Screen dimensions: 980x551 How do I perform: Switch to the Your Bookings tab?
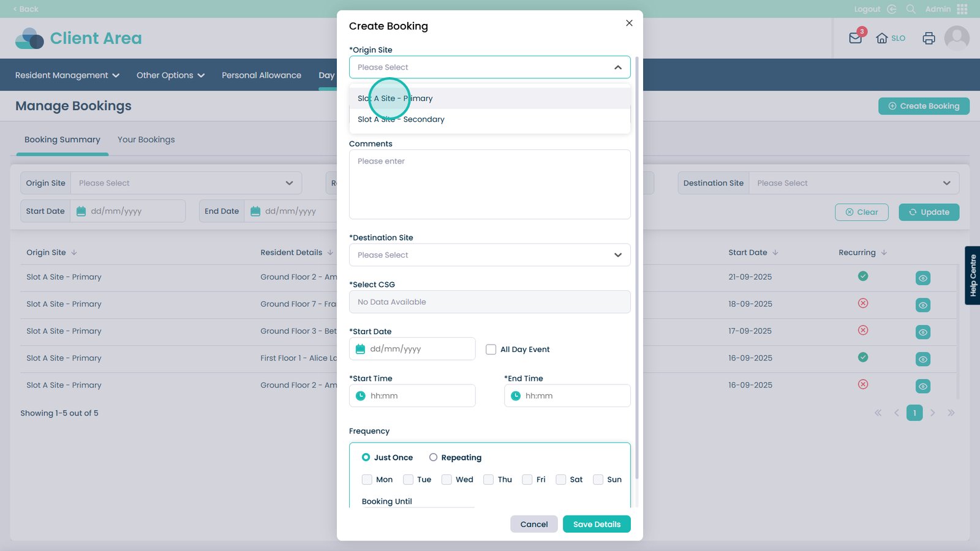point(146,140)
